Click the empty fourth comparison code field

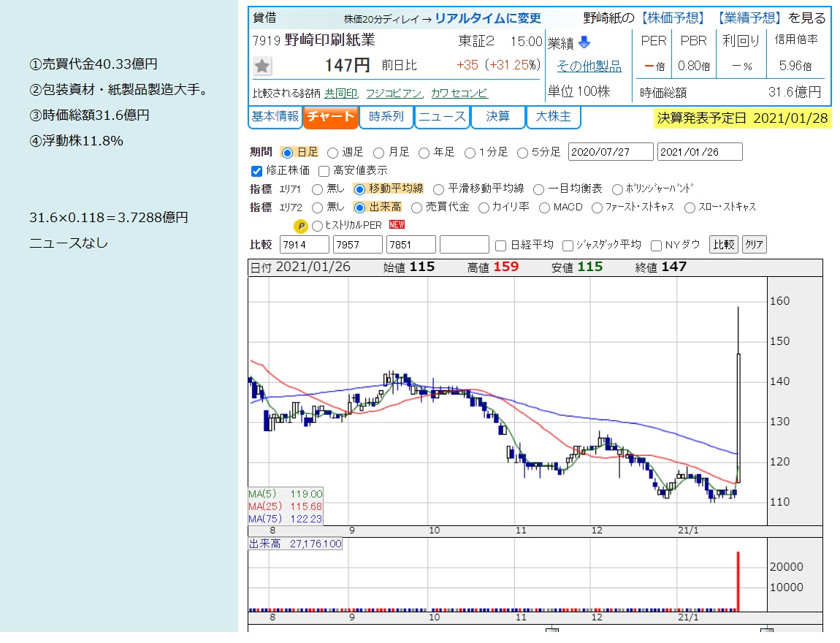click(x=465, y=244)
